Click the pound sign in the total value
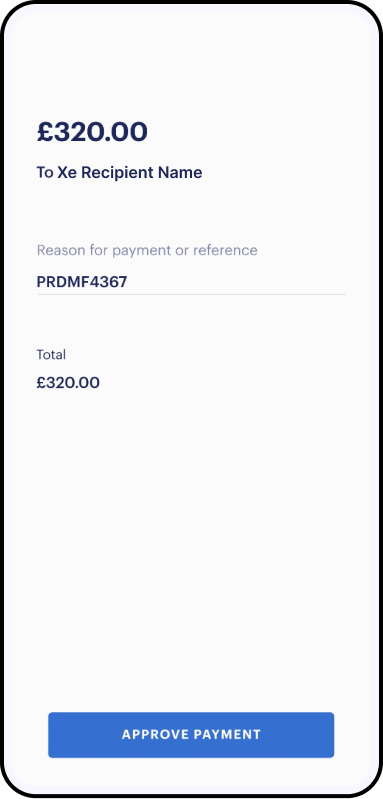The height and width of the screenshot is (799, 383). click(41, 383)
